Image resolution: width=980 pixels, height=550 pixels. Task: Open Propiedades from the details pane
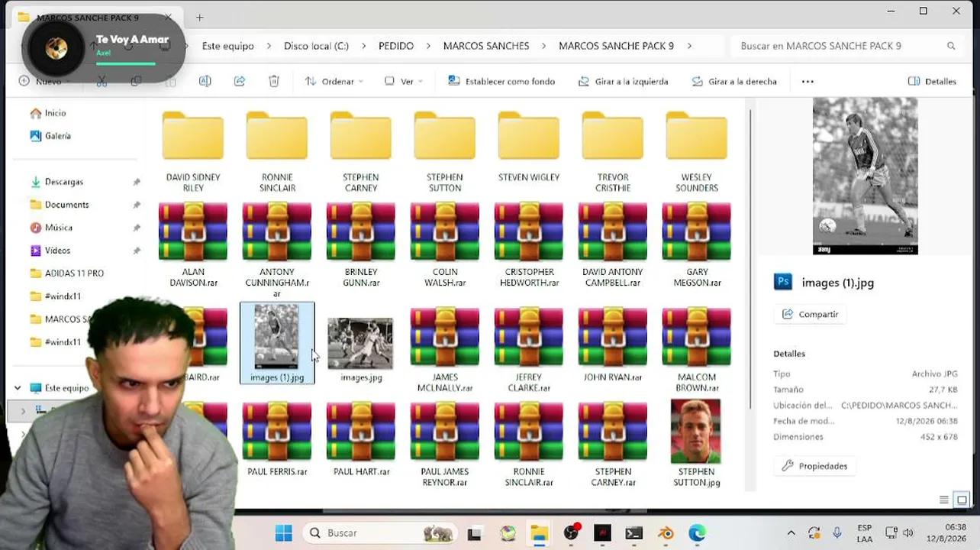coord(814,466)
